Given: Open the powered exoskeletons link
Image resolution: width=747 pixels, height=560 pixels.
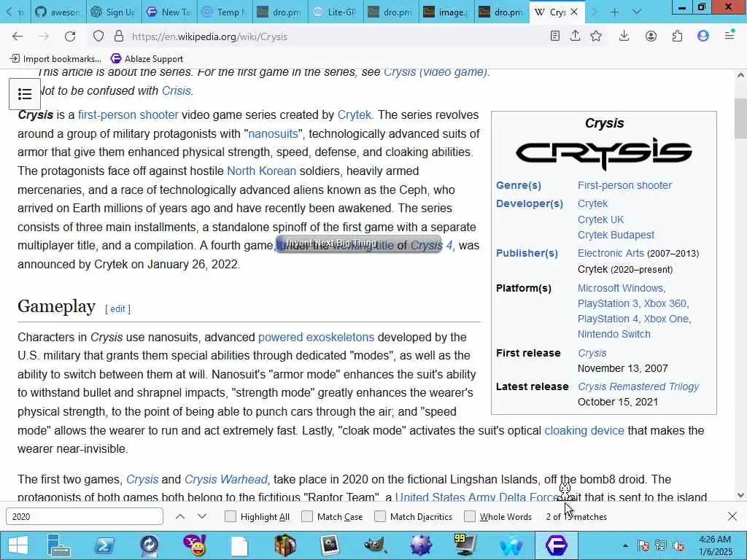Looking at the screenshot, I should coord(316,337).
